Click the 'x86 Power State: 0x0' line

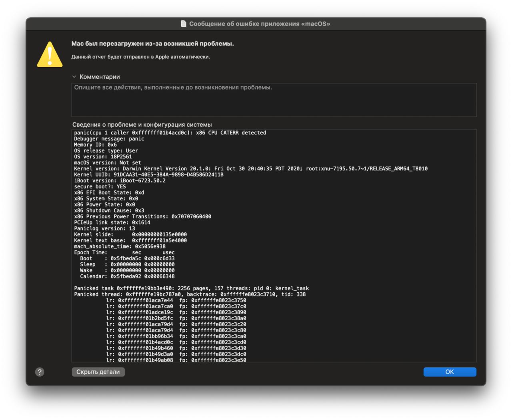pyautogui.click(x=104, y=205)
